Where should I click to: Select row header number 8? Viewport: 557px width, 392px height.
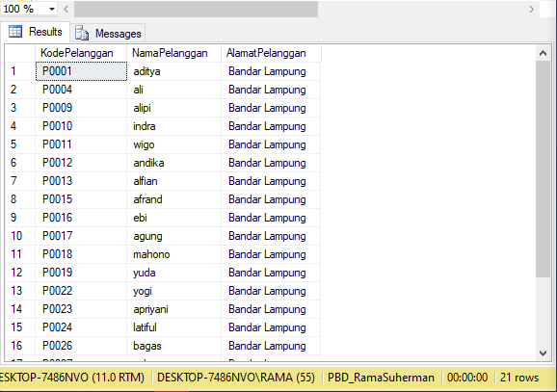pyautogui.click(x=20, y=199)
